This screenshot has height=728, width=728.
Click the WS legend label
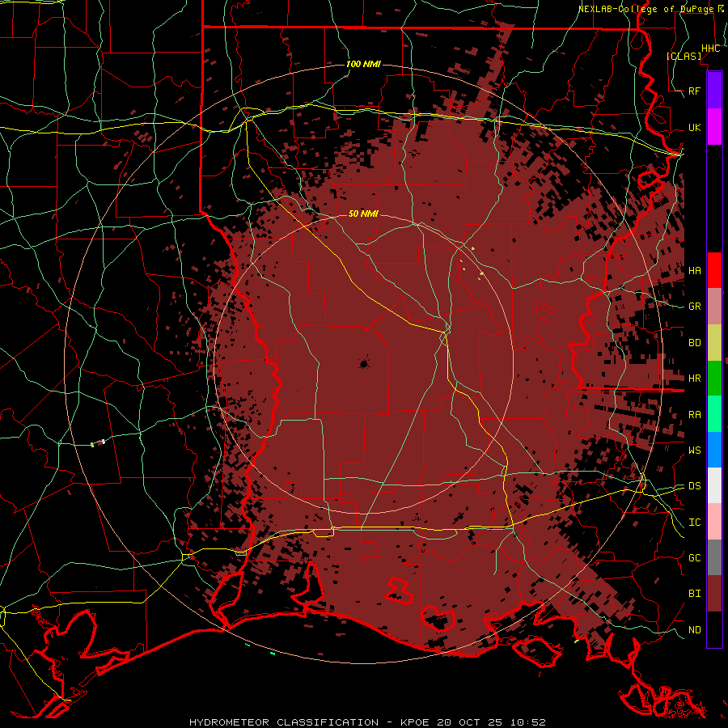[695, 450]
